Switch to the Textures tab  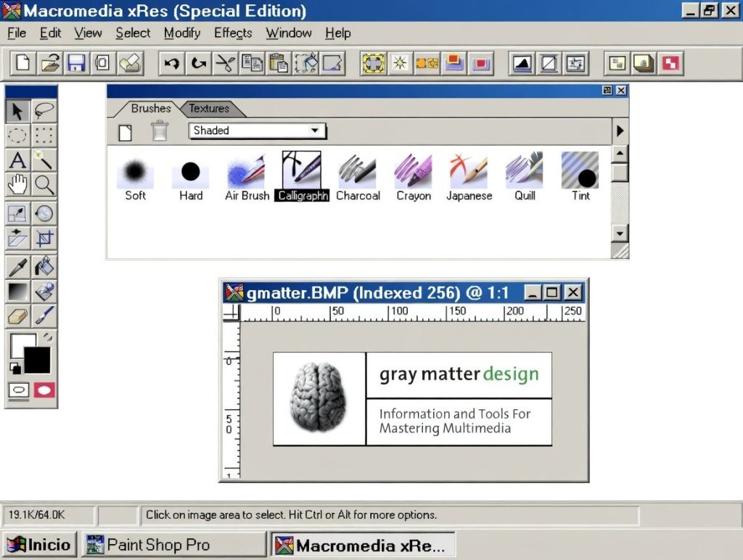coord(209,109)
